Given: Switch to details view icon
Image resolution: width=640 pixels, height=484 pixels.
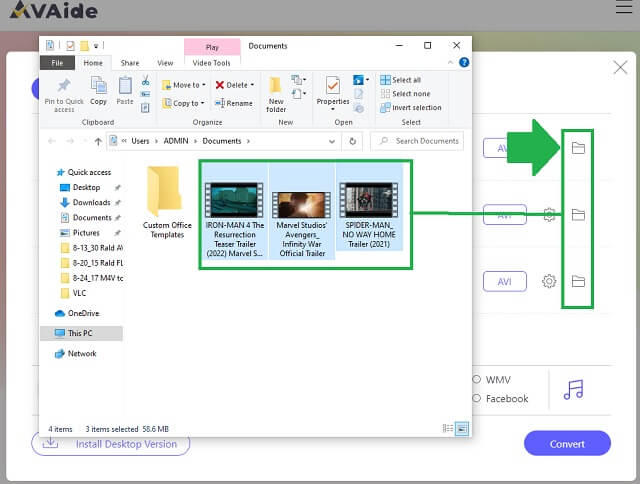Looking at the screenshot, I should point(448,428).
